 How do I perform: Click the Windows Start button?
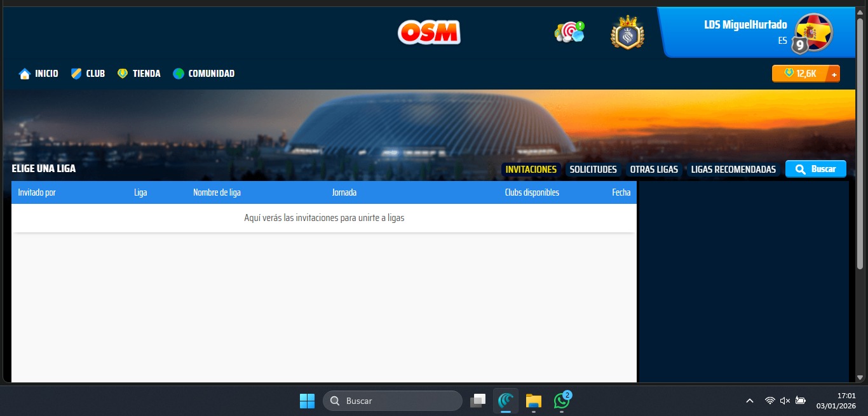click(x=307, y=401)
